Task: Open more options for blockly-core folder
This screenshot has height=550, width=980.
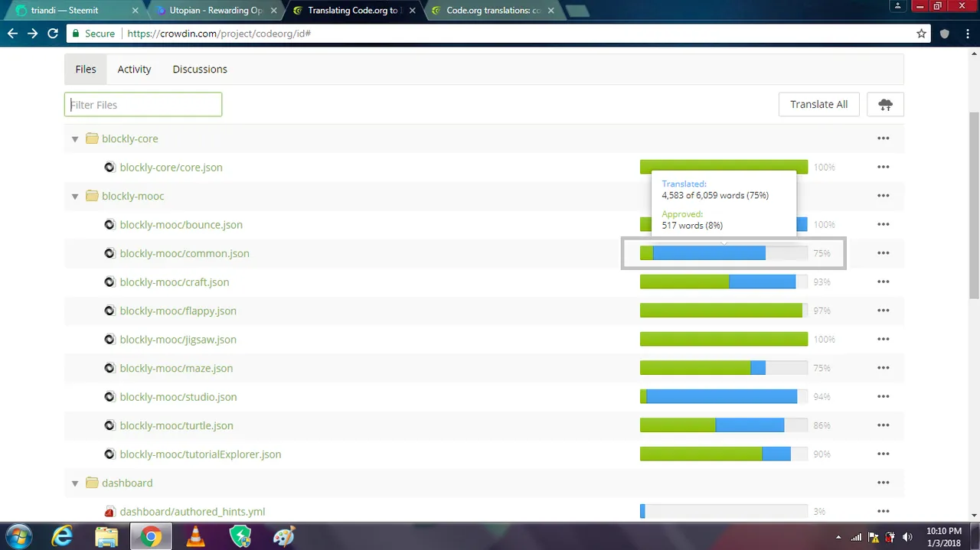Action: click(884, 138)
